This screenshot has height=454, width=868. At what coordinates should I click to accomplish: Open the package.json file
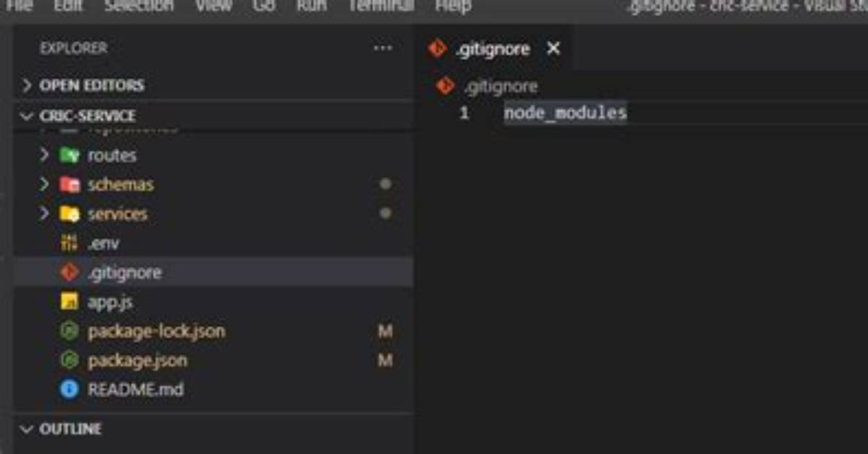(213, 360)
